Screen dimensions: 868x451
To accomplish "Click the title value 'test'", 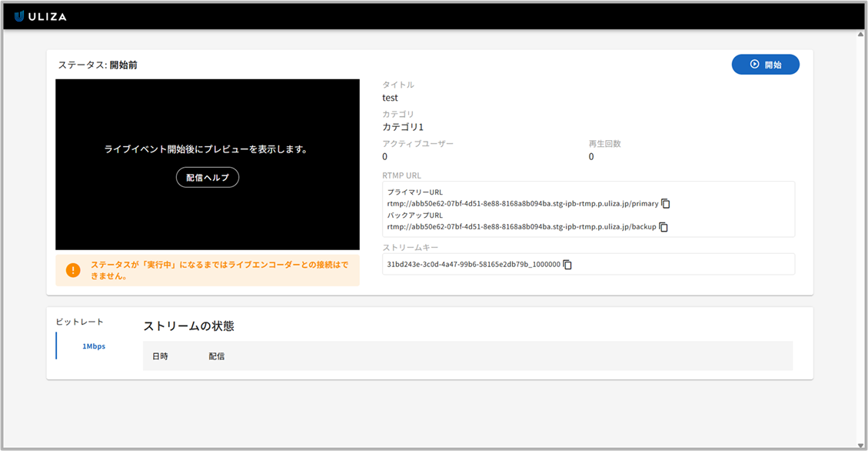I will tap(390, 98).
